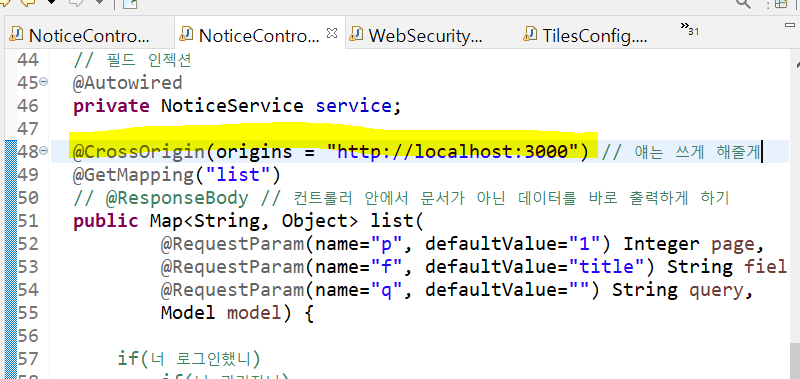Close the active NoticeContro... editor tab
This screenshot has height=379, width=800.
click(332, 34)
